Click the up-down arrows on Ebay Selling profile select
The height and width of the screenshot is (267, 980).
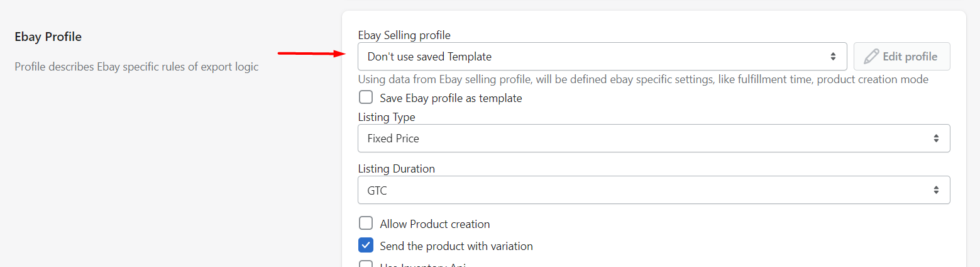click(x=833, y=57)
